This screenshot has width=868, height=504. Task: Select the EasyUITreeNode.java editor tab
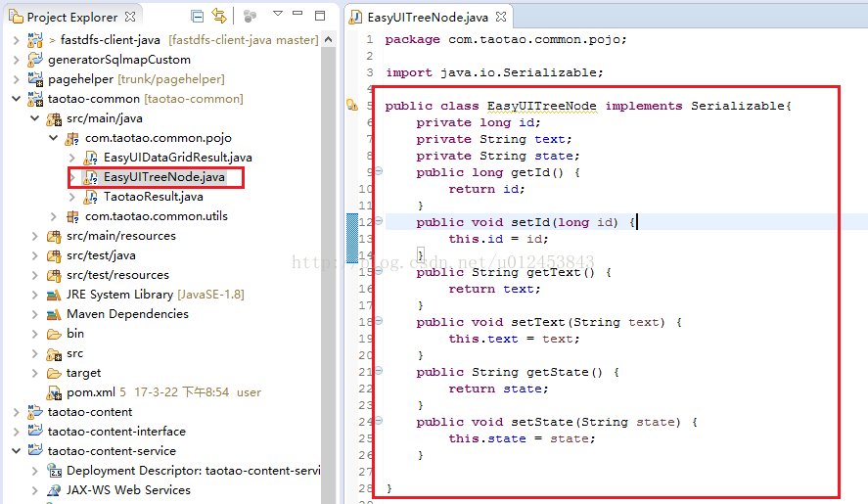(428, 18)
